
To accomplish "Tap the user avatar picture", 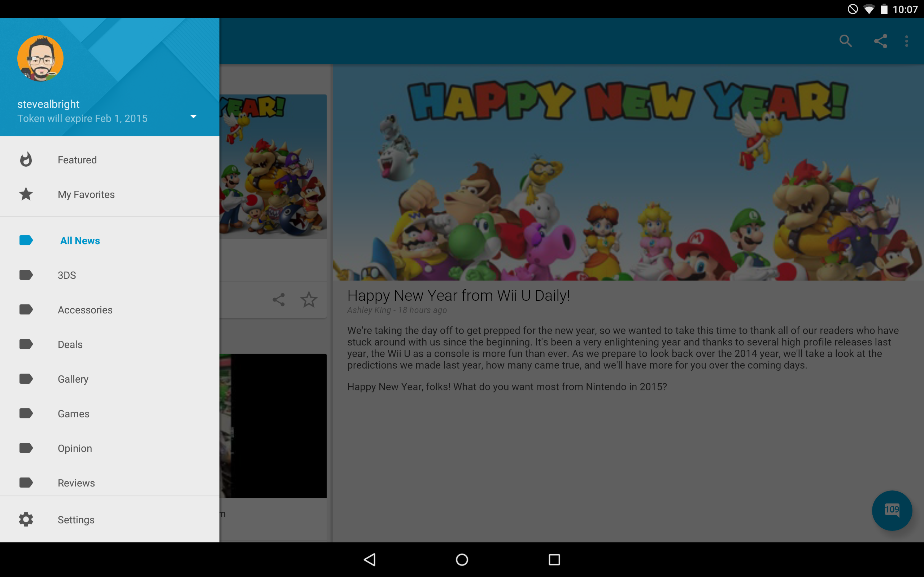I will coord(40,58).
